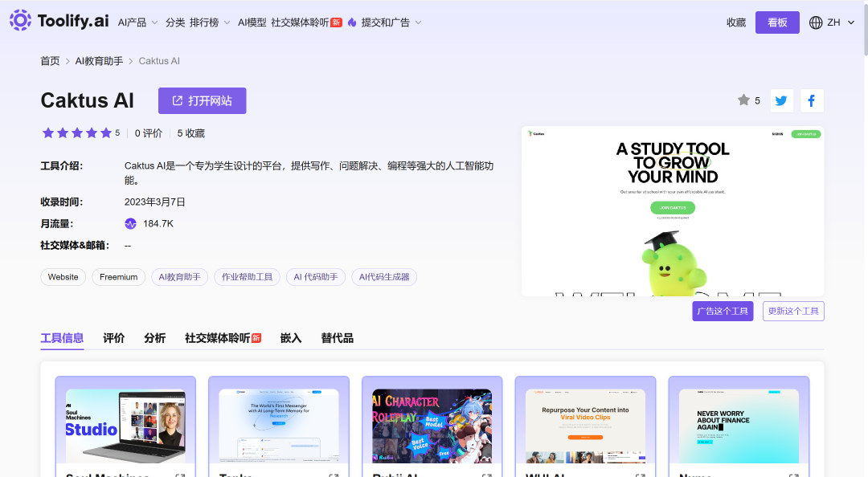Click the AI代码生成器 tag
The height and width of the screenshot is (477, 868).
tap(384, 277)
